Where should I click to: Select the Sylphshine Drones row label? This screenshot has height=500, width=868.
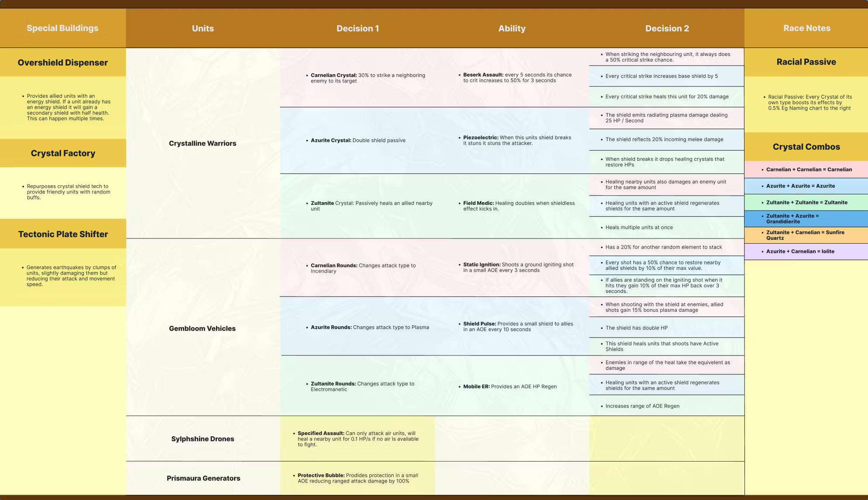(202, 439)
